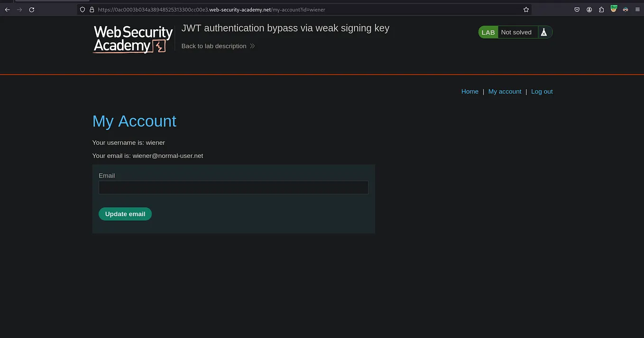
Task: Bookmark this page with the star icon
Action: (x=526, y=9)
